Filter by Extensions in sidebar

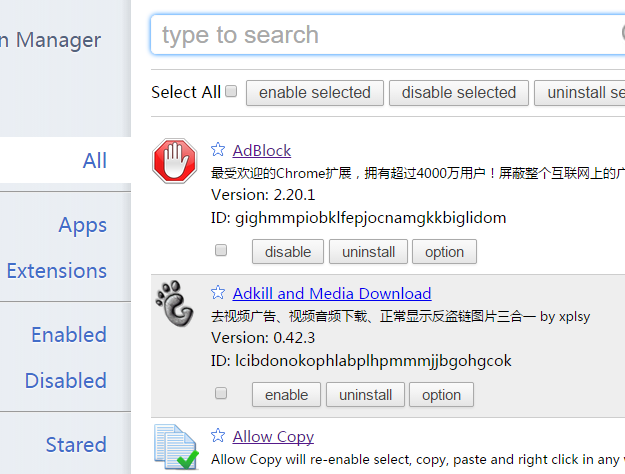[57, 271]
